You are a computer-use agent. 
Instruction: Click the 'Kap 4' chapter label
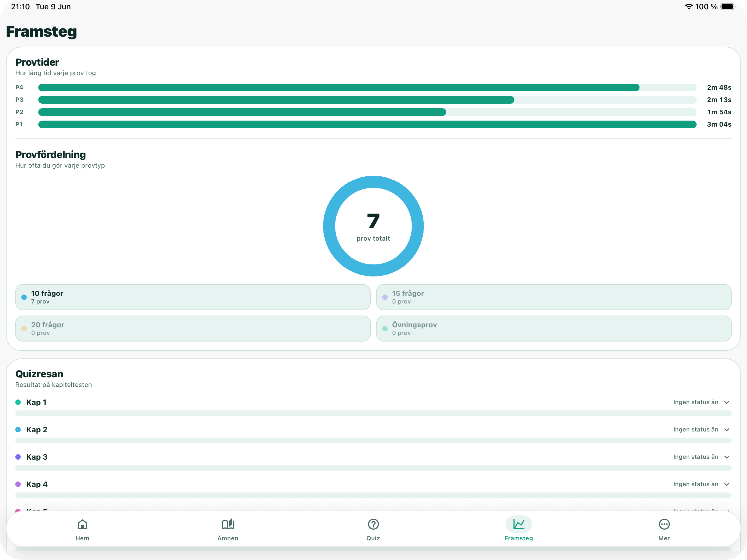tap(37, 484)
